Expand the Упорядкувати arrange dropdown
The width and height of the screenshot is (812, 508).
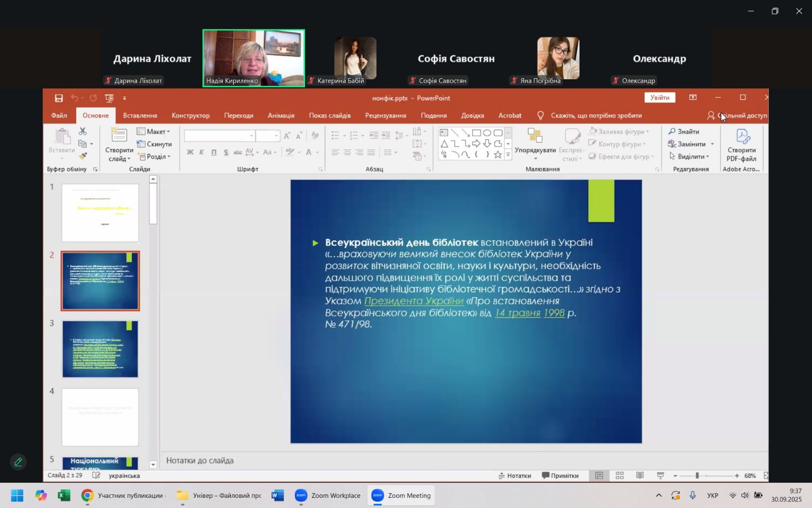[535, 151]
